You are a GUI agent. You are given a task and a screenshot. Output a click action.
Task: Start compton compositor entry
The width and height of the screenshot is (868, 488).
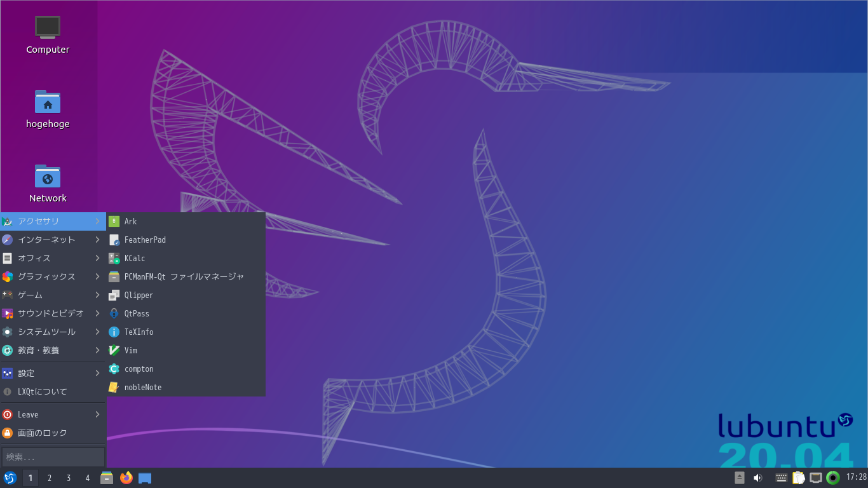(186, 369)
